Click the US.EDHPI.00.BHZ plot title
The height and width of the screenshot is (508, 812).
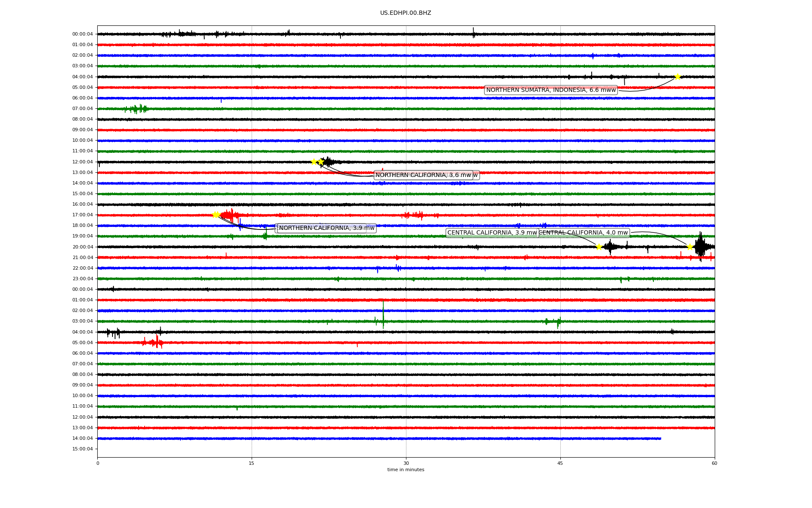406,13
